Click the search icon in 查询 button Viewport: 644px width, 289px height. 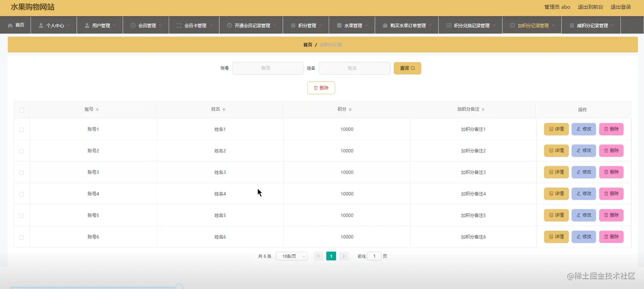click(x=413, y=68)
